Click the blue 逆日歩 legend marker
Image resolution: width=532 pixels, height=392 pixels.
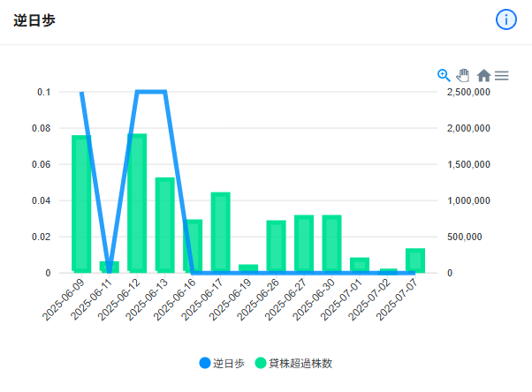pyautogui.click(x=205, y=363)
